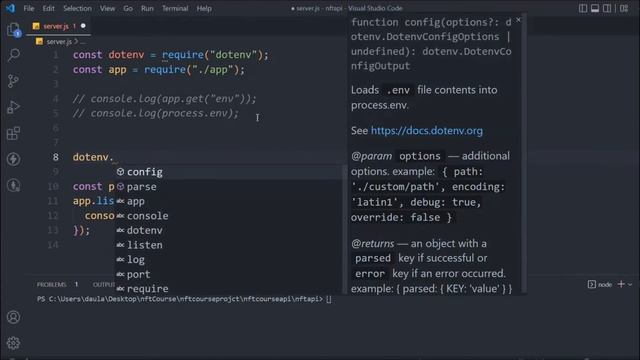Expand the terminal launch profile dropdown
The width and height of the screenshot is (640, 360).
630,284
